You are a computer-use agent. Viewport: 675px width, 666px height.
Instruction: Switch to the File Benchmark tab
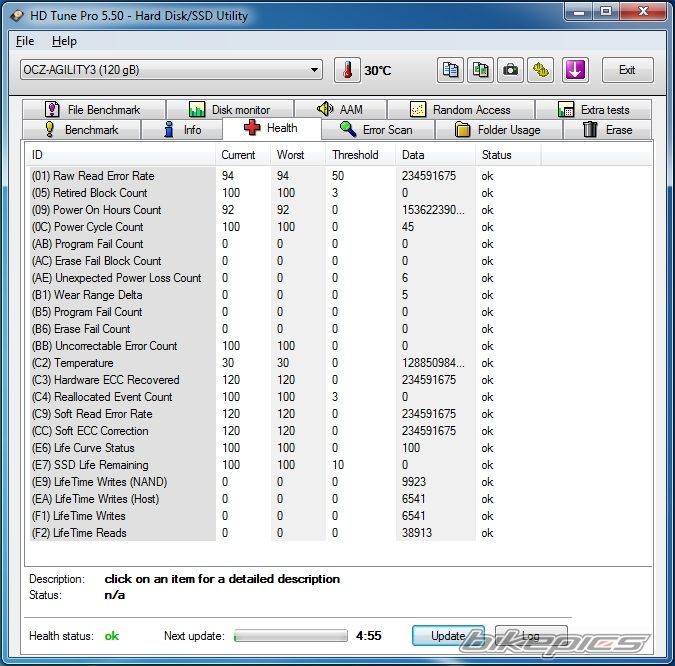(92, 110)
